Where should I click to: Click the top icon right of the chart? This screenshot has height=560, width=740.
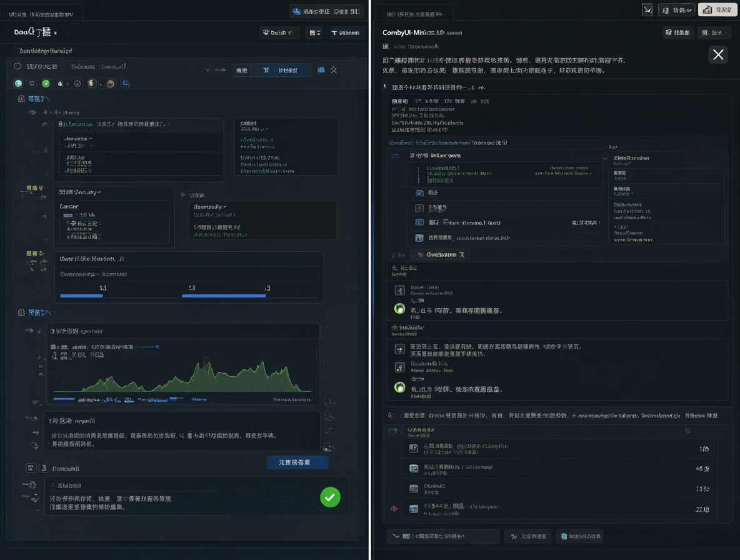click(329, 402)
